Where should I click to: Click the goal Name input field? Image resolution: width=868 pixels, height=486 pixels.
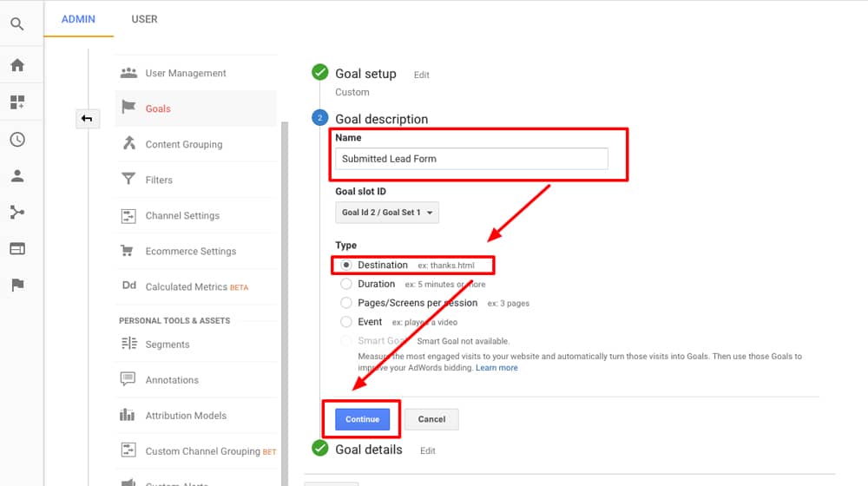pyautogui.click(x=471, y=159)
